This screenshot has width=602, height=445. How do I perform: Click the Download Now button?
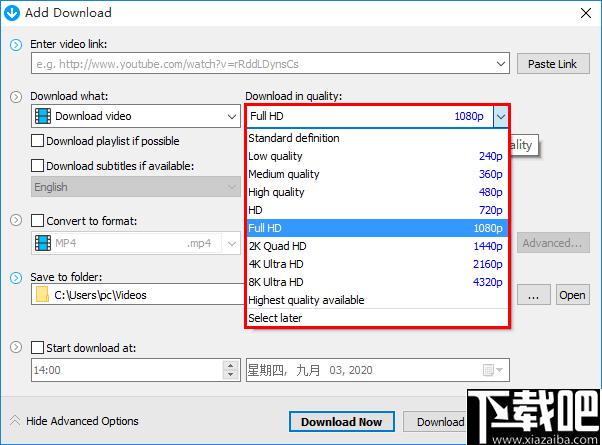(341, 422)
